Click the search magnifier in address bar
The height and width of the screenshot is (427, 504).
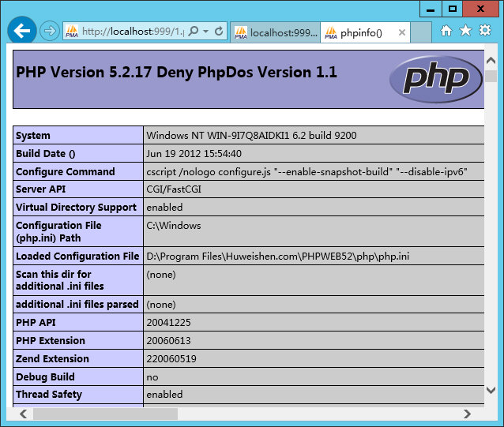coord(194,31)
